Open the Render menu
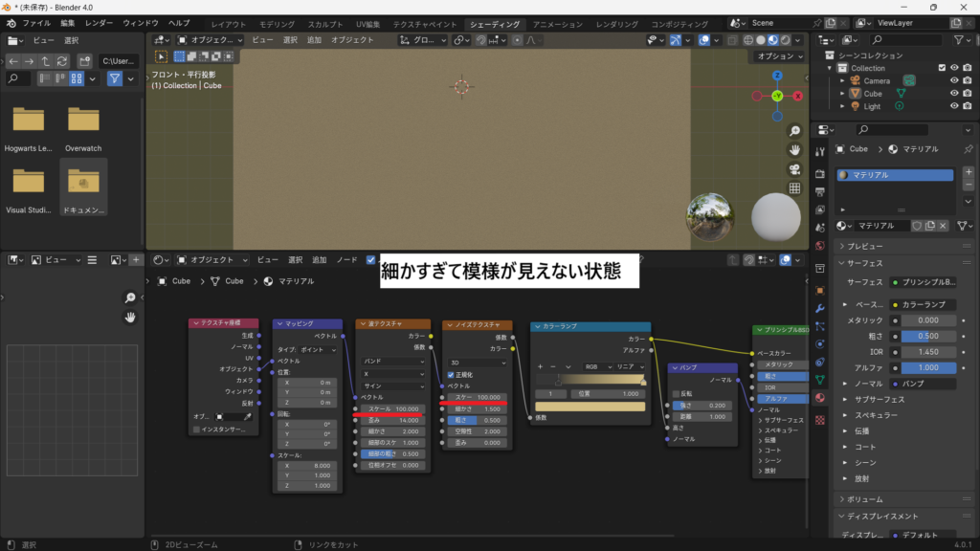The height and width of the screenshot is (551, 980). click(x=99, y=23)
